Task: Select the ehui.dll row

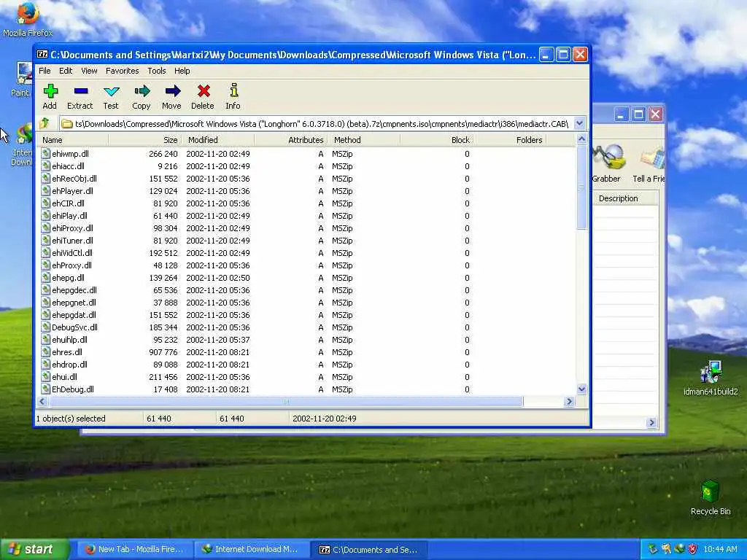Action: pyautogui.click(x=307, y=377)
